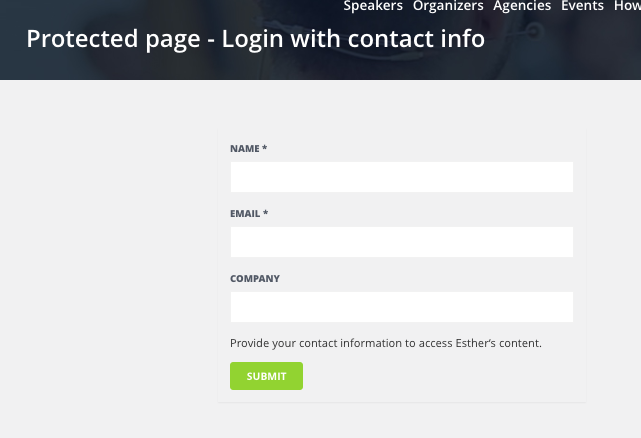
Task: Click the NAME field label
Action: (244, 149)
